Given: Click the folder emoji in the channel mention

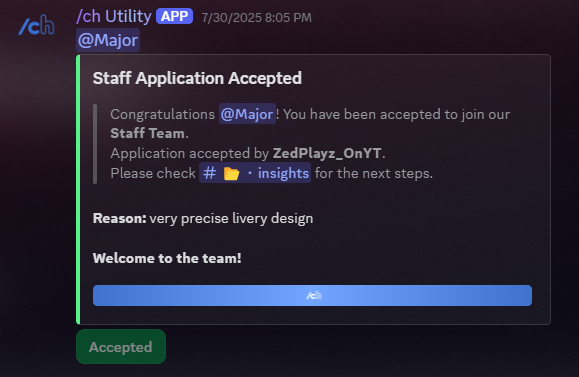Looking at the screenshot, I should 232,173.
